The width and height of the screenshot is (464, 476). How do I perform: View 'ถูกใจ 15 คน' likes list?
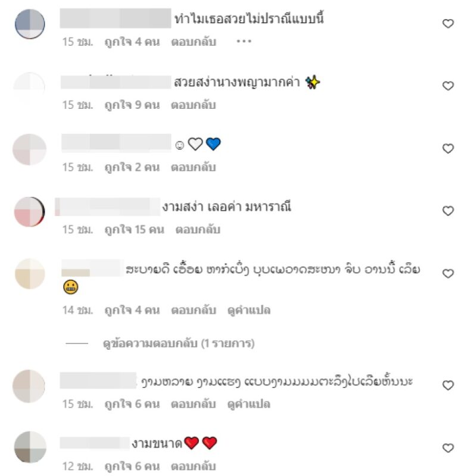(134, 230)
